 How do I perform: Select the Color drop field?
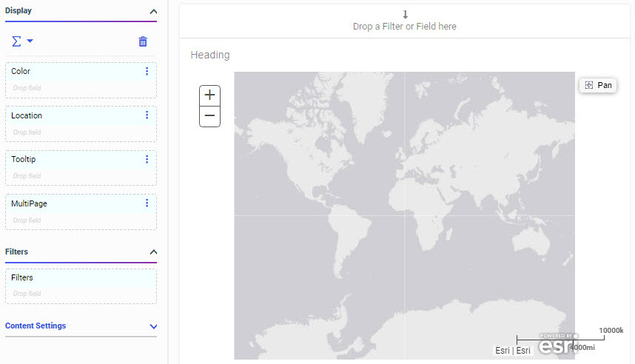[81, 88]
